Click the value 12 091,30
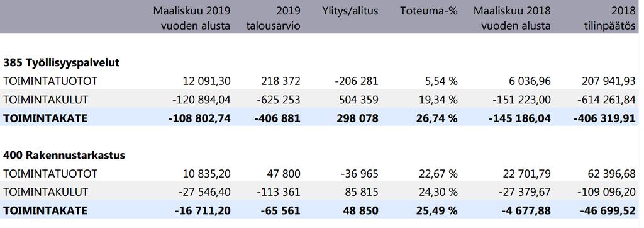The width and height of the screenshot is (644, 228). (x=206, y=81)
